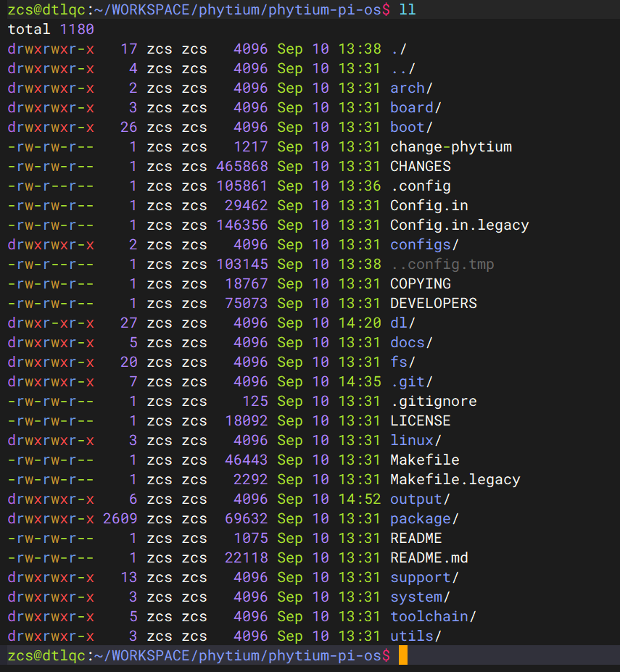Select the dl/ directory name
The height and width of the screenshot is (672, 620).
pos(402,323)
